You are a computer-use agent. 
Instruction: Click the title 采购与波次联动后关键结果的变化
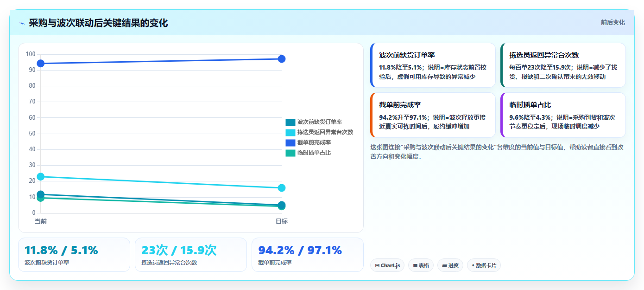98,23
